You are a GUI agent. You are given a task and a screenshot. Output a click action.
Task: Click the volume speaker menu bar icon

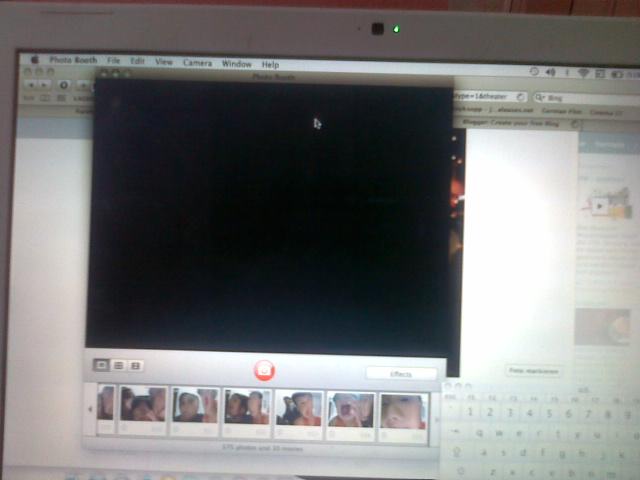coord(551,72)
